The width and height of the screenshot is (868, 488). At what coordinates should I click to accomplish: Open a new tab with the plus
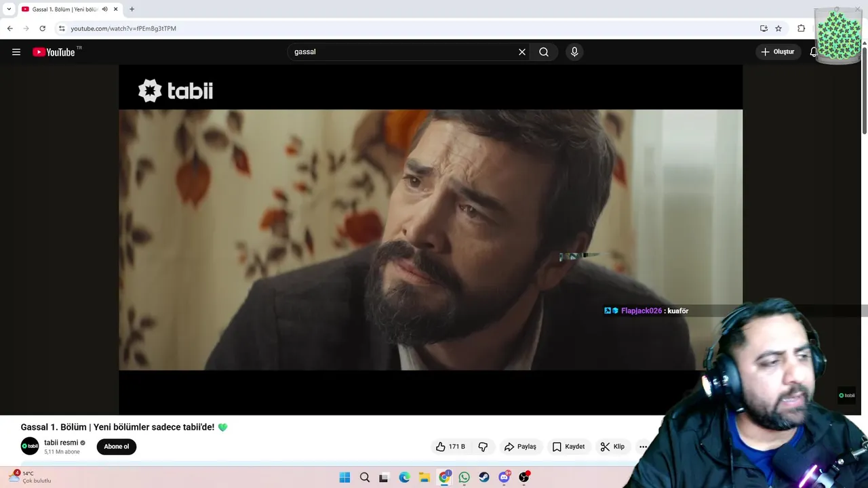(132, 9)
